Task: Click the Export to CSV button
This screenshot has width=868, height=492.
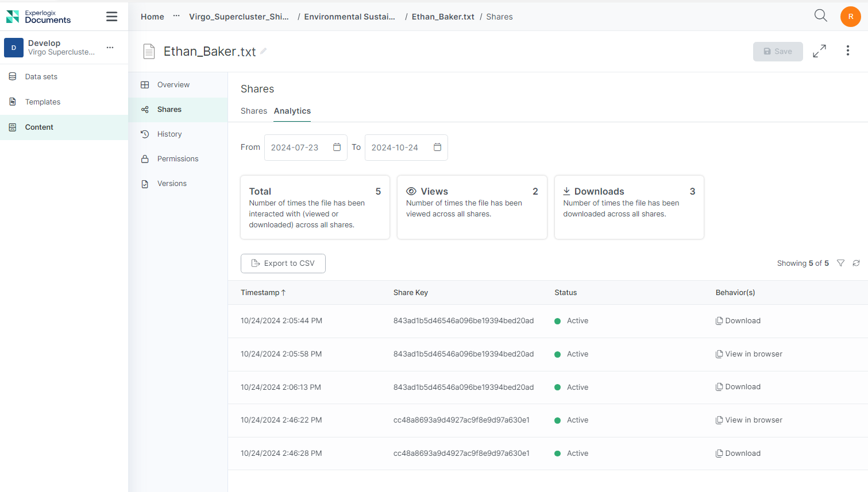Action: [x=283, y=264]
